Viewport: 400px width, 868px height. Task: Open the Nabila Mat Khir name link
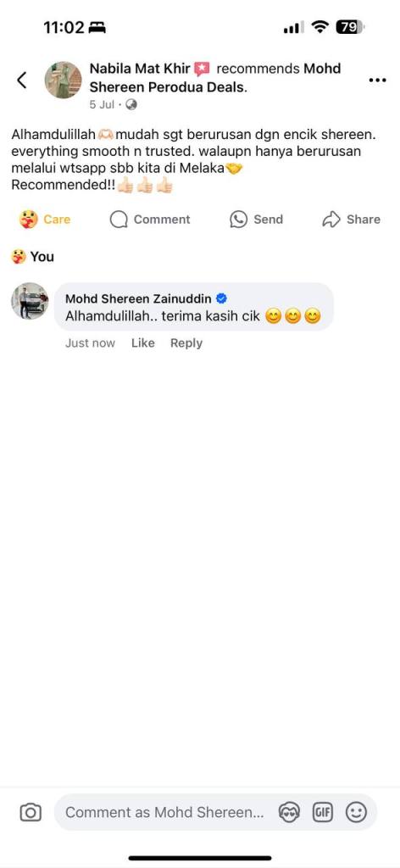click(x=140, y=69)
